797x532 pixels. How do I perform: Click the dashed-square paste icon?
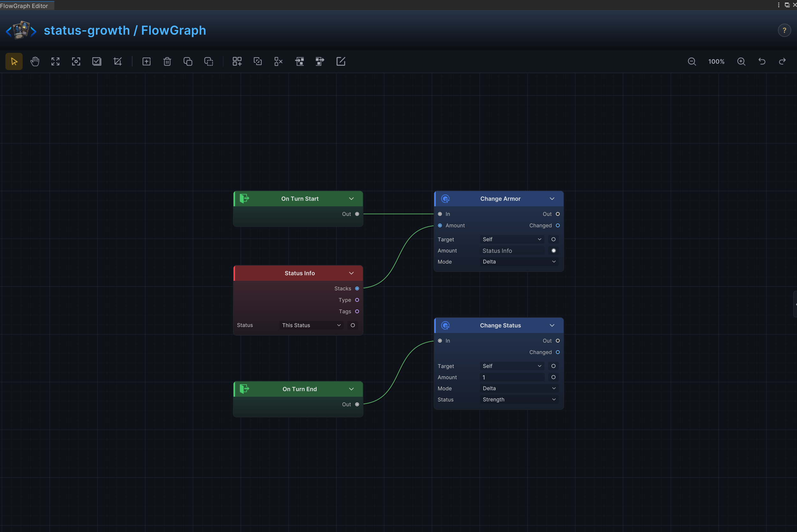(x=208, y=61)
